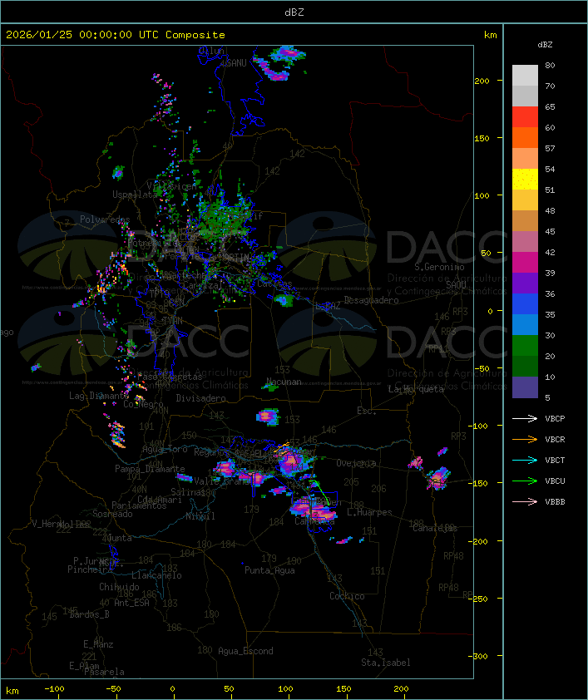This screenshot has height=700, width=588.
Task: Click the S.Geronimo map label
Action: pos(439,268)
